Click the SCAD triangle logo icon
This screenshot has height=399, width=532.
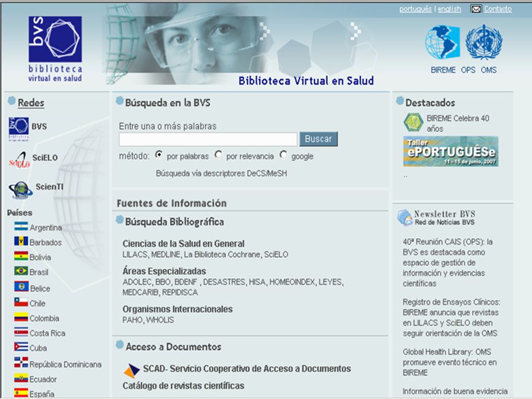coord(132,371)
